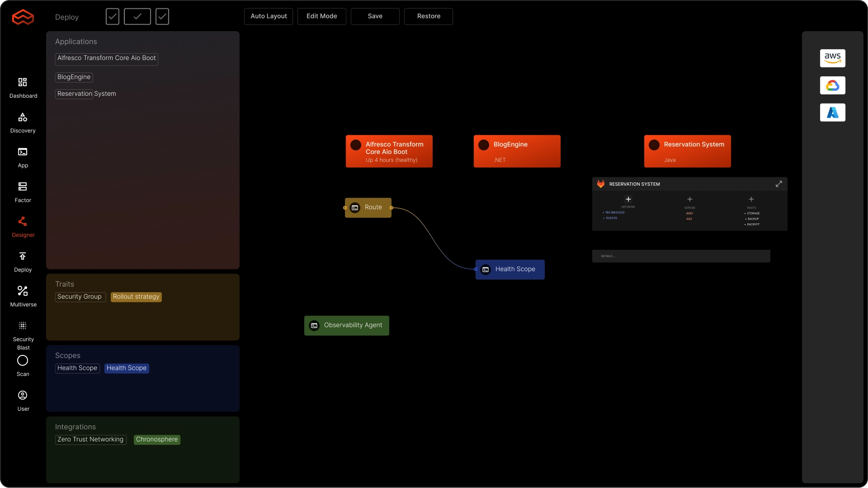
Task: Click the Health Scope canvas node label
Action: pyautogui.click(x=515, y=269)
